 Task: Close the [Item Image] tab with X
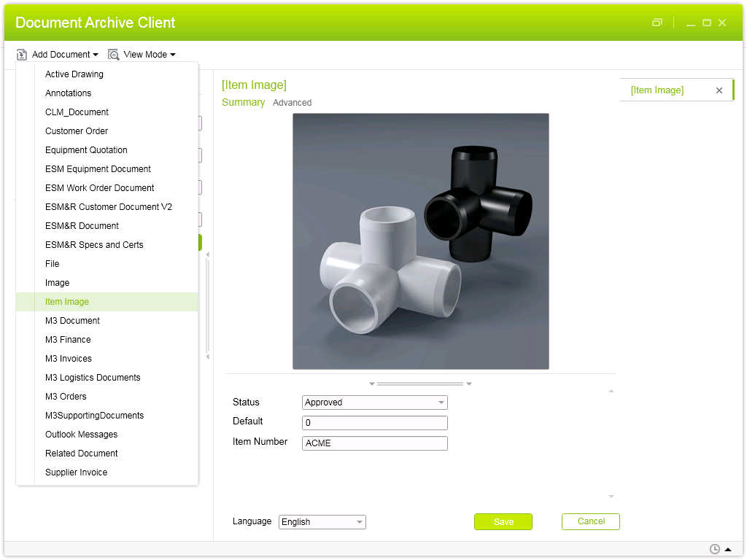tap(719, 90)
